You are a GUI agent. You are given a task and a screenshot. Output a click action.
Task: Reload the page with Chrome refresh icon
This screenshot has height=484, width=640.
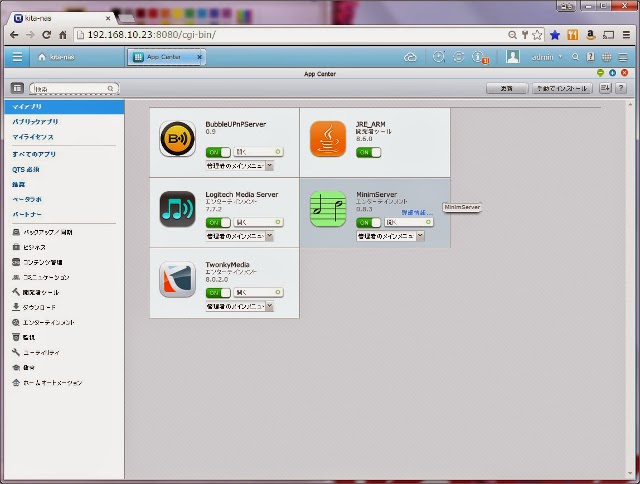click(x=47, y=35)
